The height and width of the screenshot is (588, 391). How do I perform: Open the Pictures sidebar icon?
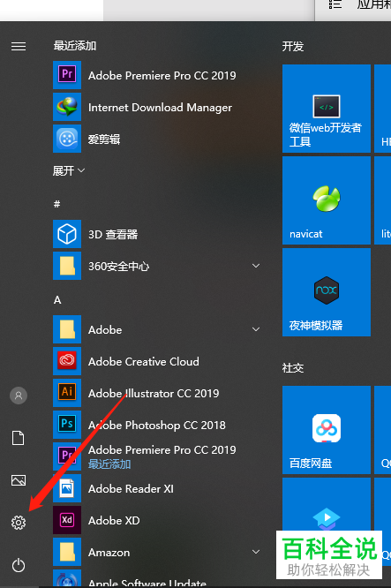(19, 480)
